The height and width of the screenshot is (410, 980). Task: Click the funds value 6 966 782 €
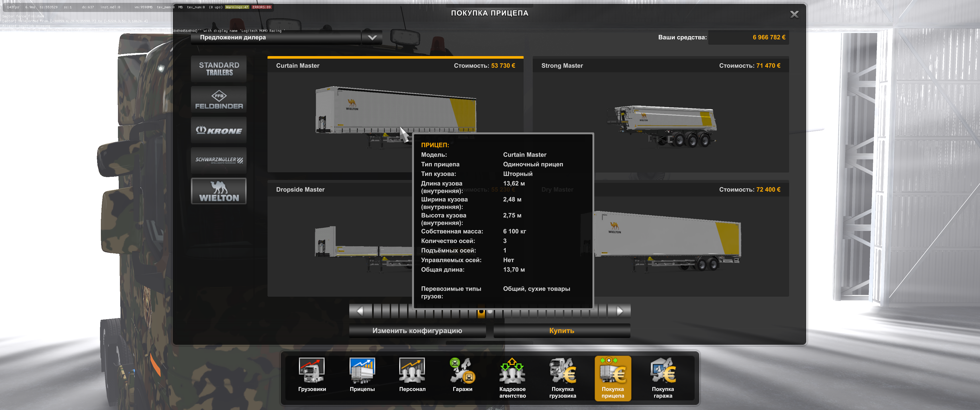769,37
